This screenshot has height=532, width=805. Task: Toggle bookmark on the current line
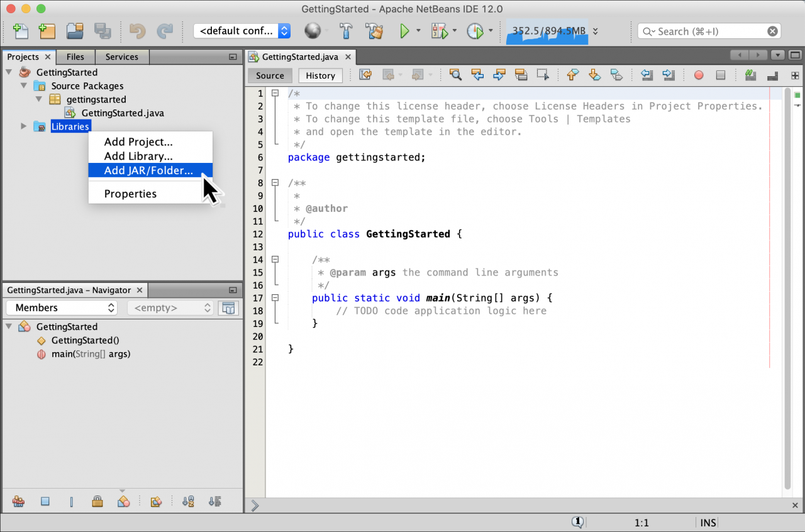click(x=617, y=75)
